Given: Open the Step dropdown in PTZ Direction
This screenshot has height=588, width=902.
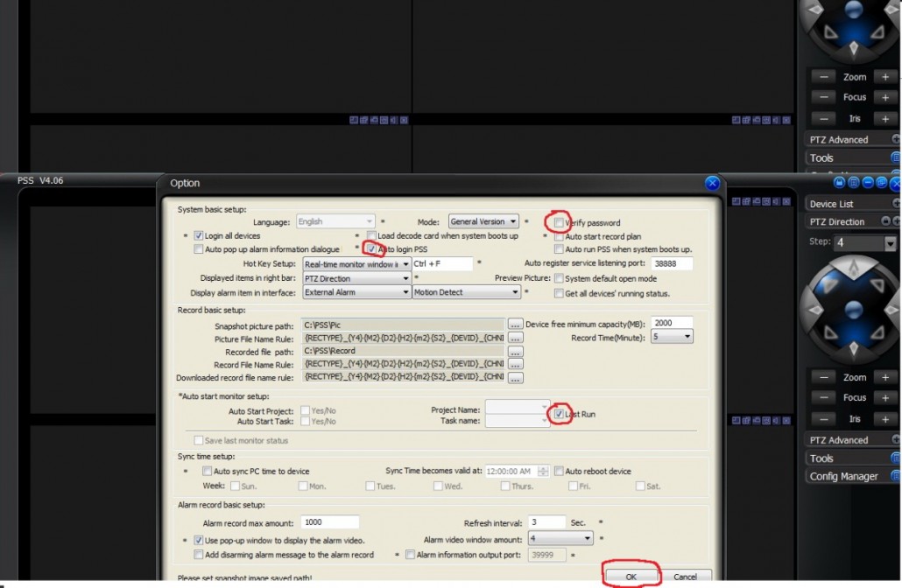Looking at the screenshot, I should 891,243.
